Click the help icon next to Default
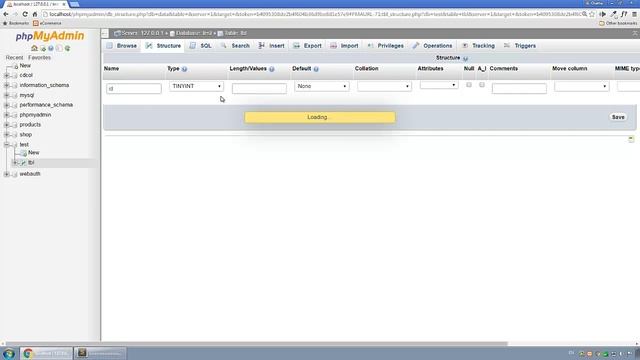 click(x=316, y=69)
